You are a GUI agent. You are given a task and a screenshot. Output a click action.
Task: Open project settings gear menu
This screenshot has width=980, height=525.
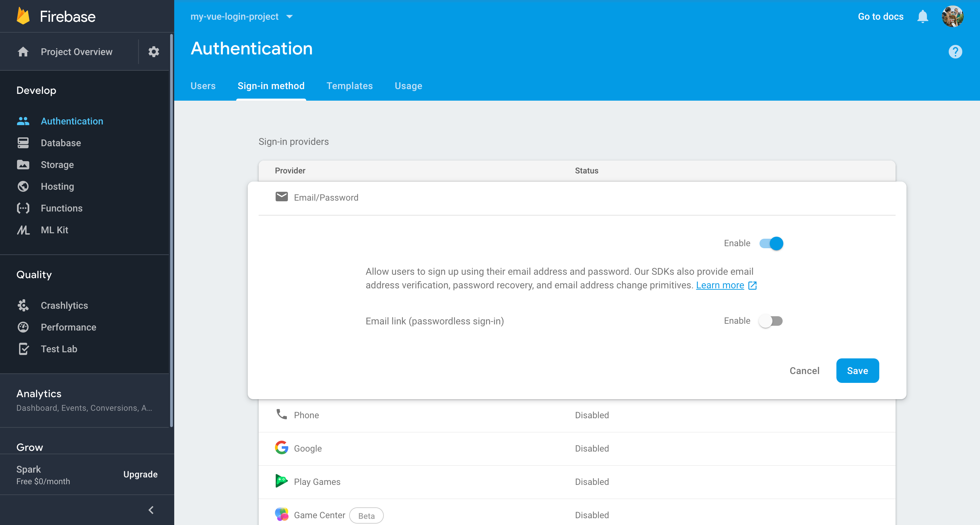[154, 51]
